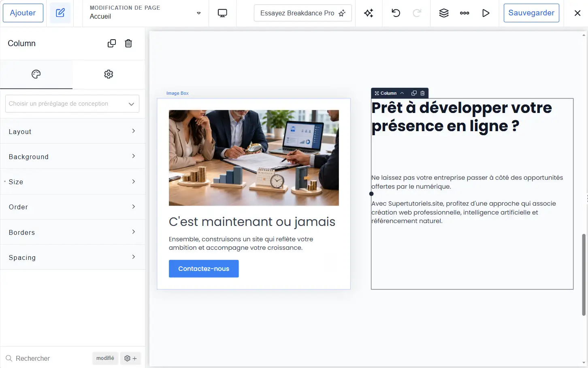The image size is (588, 368).
Task: Close the editor with the X
Action: pos(577,13)
